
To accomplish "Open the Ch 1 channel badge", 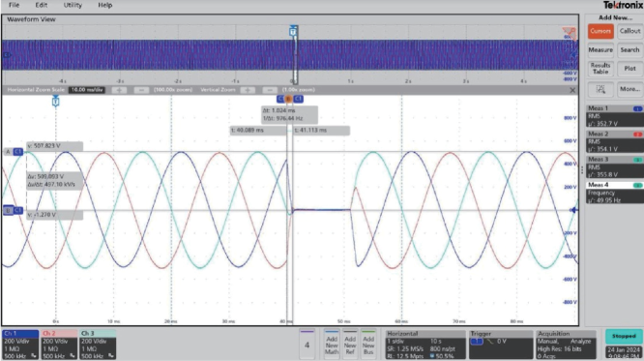I will pos(20,345).
